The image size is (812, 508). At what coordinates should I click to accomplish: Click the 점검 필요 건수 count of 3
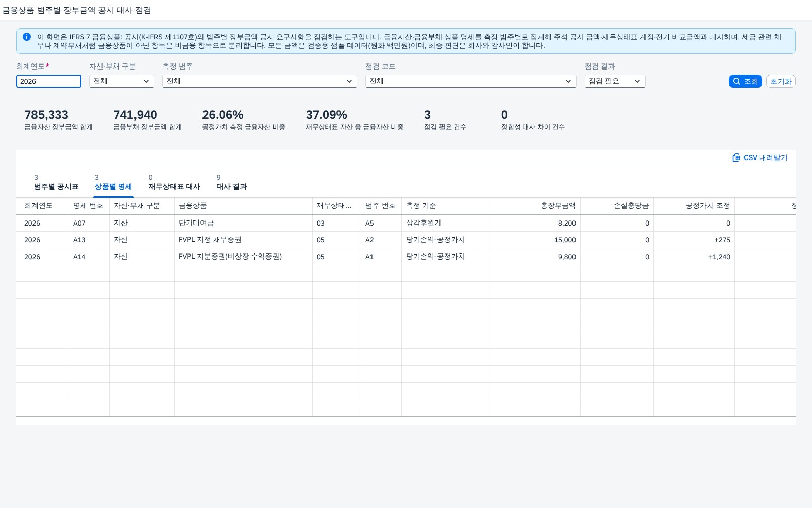click(x=427, y=115)
